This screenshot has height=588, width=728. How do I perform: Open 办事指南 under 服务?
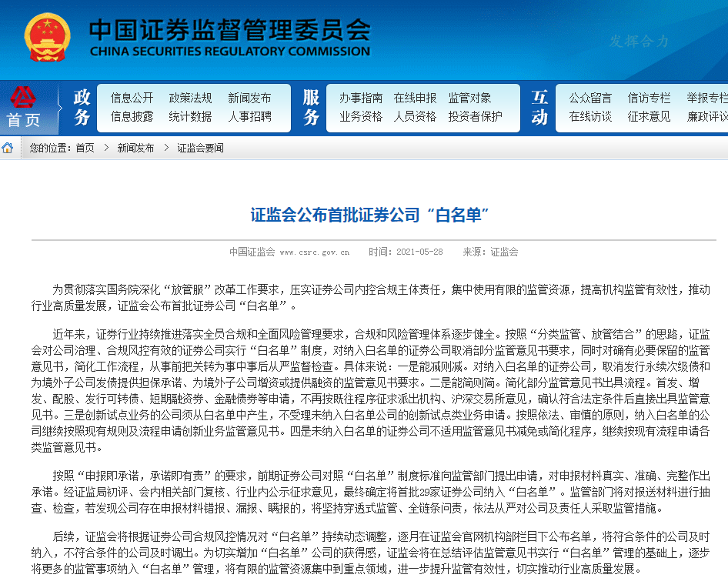coord(361,99)
